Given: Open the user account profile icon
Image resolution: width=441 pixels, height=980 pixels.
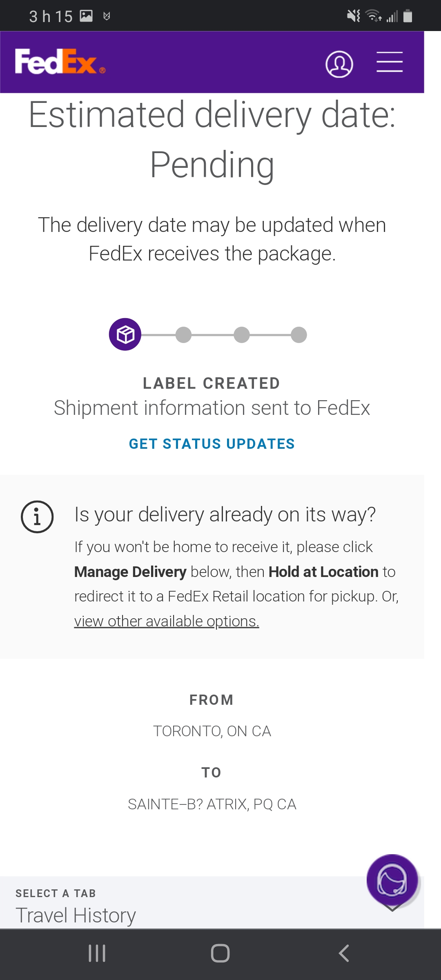Looking at the screenshot, I should [339, 64].
